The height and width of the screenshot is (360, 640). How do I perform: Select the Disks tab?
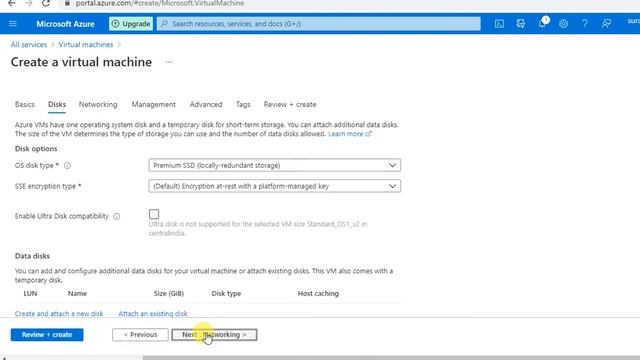click(57, 104)
